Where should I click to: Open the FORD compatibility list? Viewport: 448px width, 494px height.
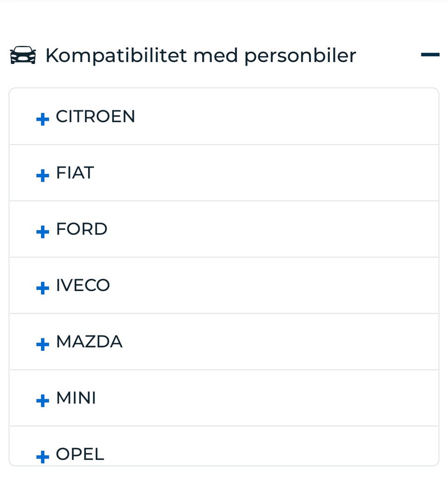click(224, 229)
